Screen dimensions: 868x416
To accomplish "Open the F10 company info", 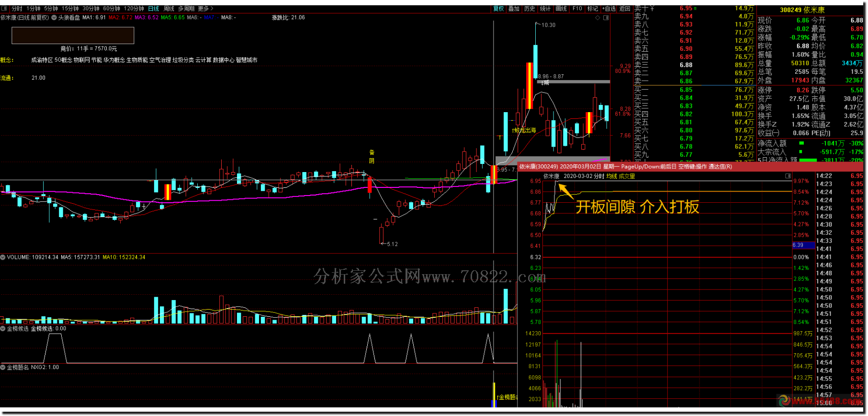I will [x=577, y=9].
